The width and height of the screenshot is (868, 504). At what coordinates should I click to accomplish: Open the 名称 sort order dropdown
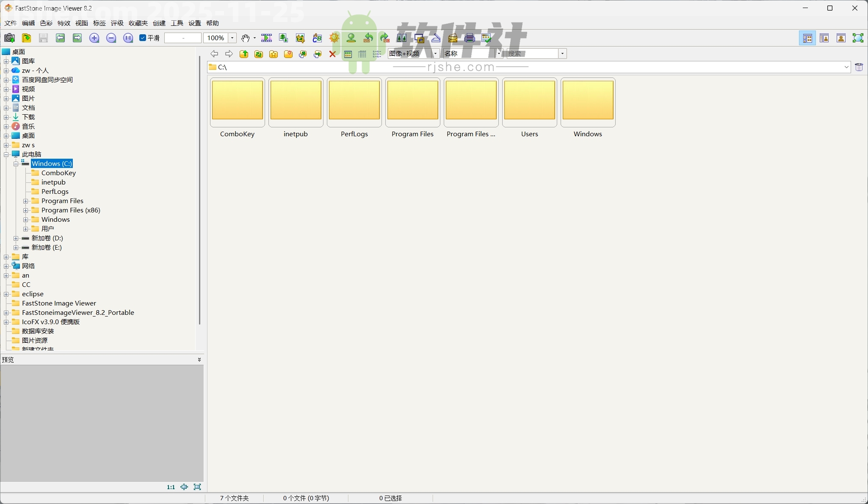pyautogui.click(x=499, y=54)
